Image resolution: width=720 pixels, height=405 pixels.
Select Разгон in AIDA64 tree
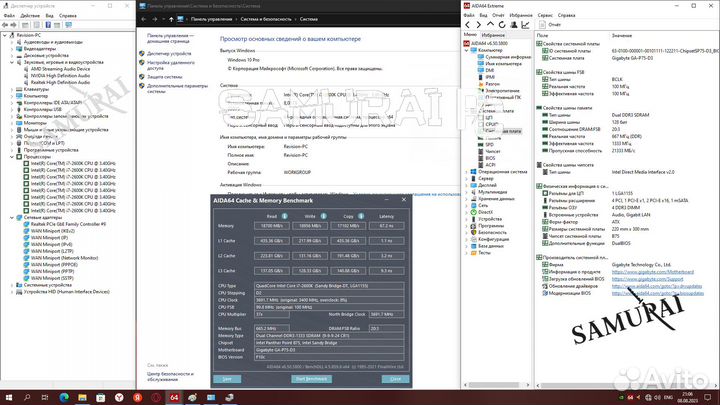point(492,84)
